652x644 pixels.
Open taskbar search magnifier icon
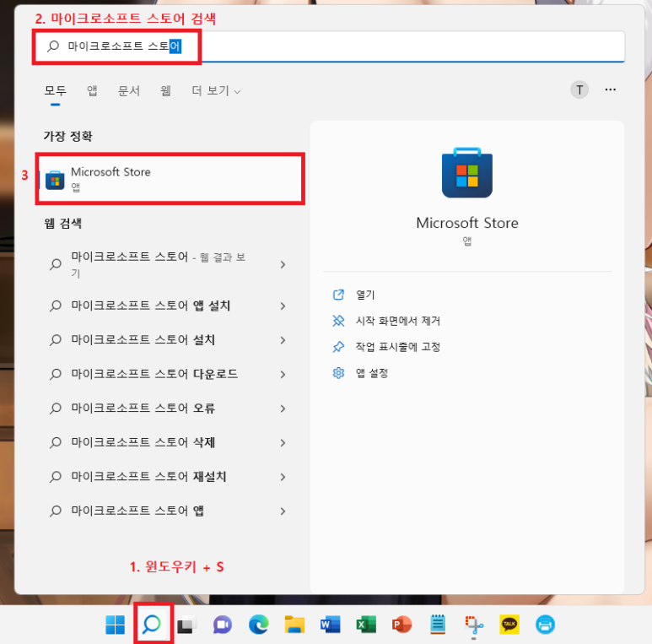(x=152, y=625)
